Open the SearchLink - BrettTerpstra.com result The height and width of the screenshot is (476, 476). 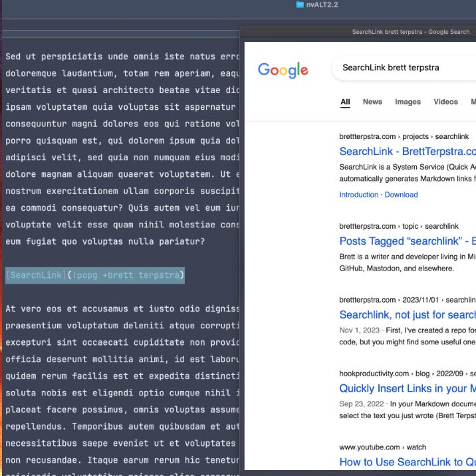407,152
